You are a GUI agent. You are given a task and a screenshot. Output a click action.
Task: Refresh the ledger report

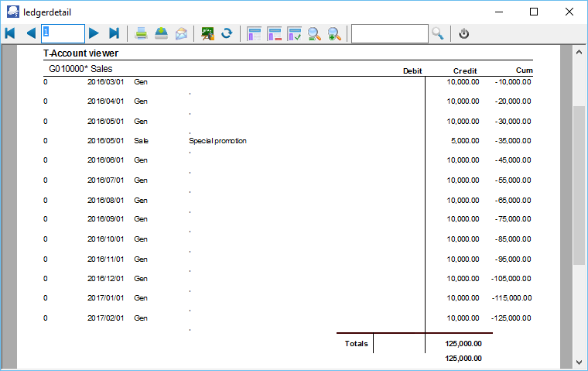point(227,33)
